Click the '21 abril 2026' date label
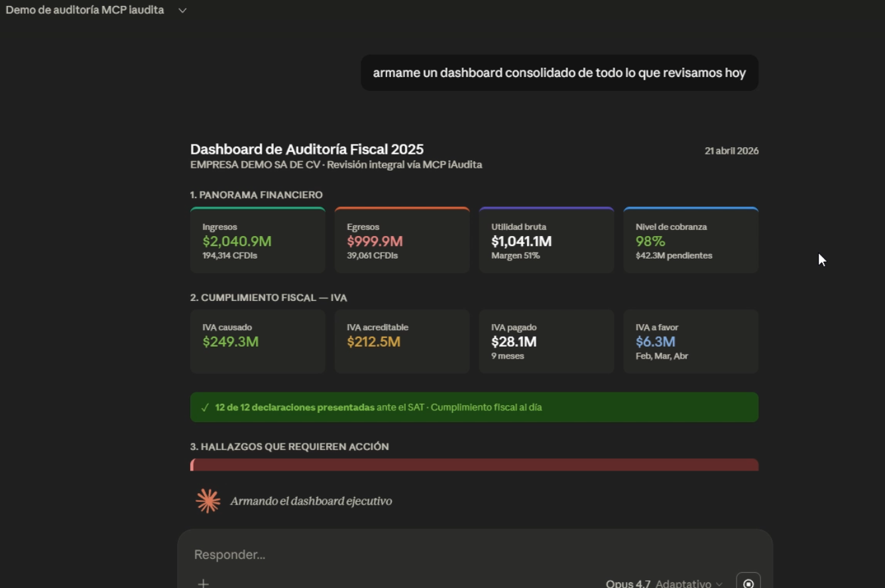This screenshot has height=588, width=885. point(731,151)
